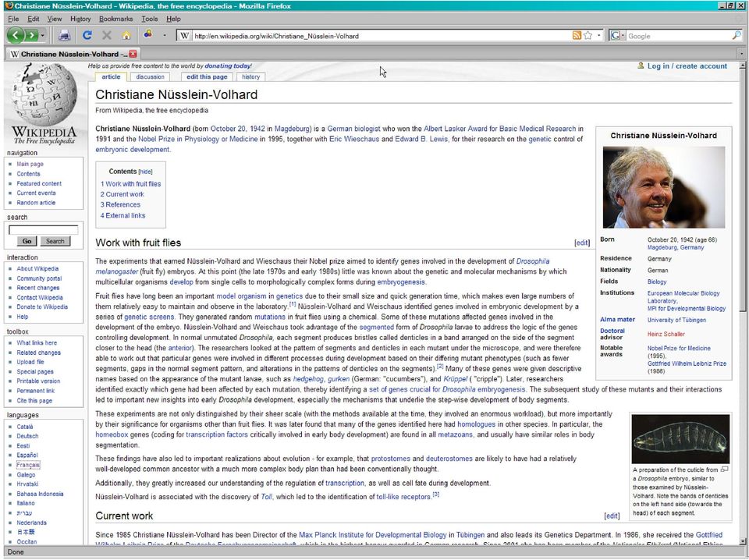Switch to the discussion tab
The width and height of the screenshot is (749, 560).
(x=150, y=77)
